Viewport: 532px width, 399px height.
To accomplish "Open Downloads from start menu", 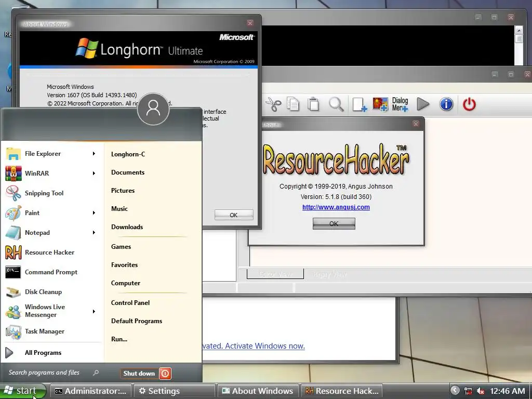I will [127, 227].
